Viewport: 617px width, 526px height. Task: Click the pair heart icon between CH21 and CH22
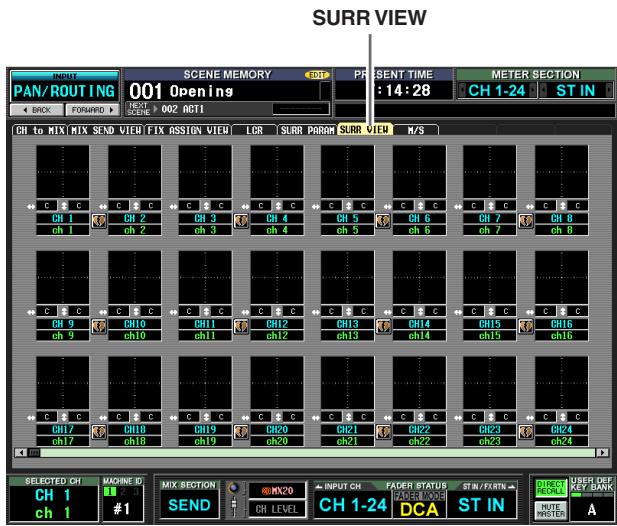click(383, 432)
